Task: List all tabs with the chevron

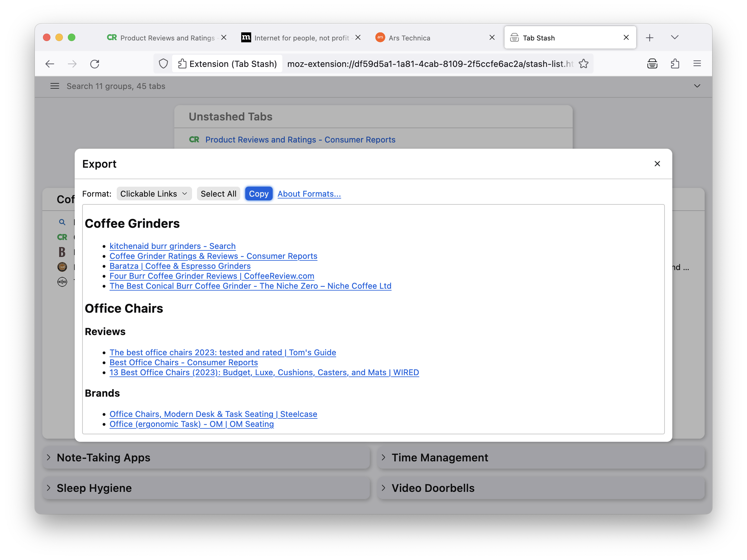Action: (x=674, y=37)
